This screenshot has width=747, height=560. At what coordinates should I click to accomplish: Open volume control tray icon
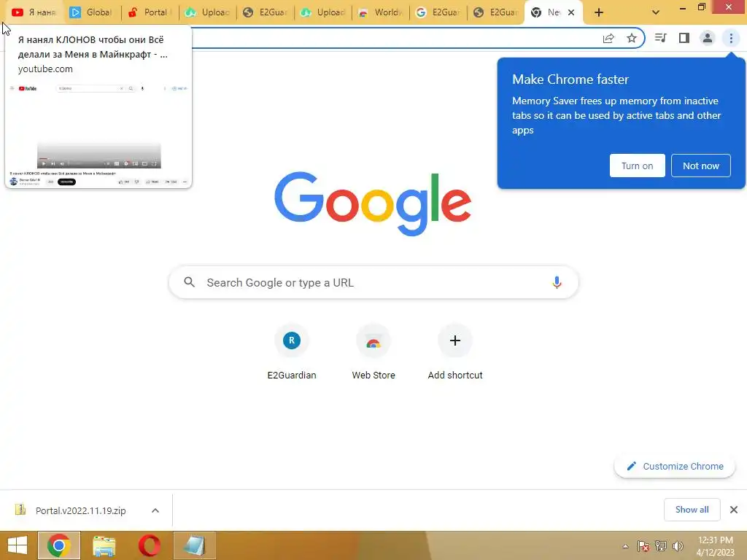tap(678, 546)
